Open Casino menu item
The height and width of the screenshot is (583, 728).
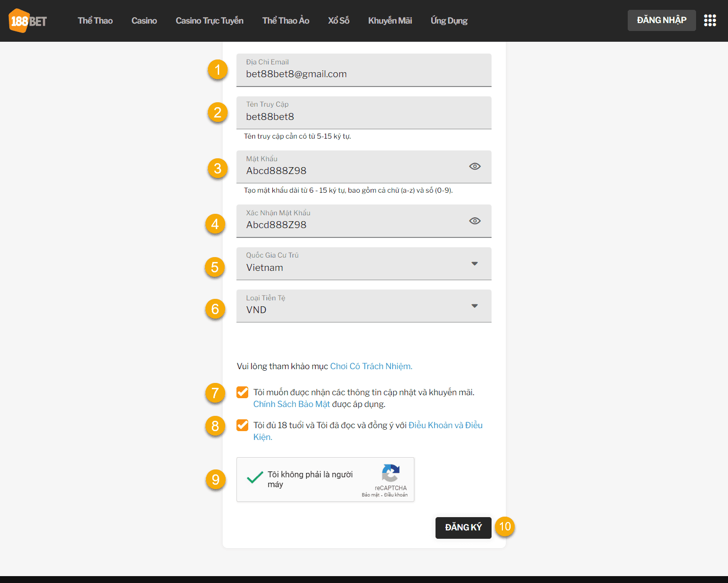[x=144, y=21]
